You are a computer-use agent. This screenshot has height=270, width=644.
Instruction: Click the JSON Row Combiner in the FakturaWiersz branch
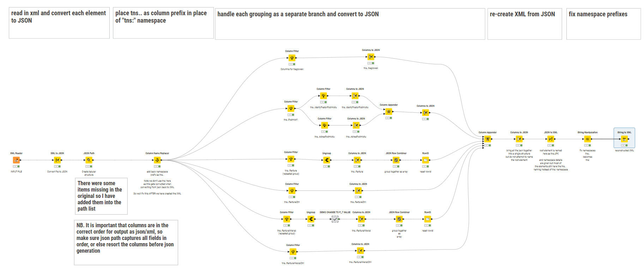399,219
